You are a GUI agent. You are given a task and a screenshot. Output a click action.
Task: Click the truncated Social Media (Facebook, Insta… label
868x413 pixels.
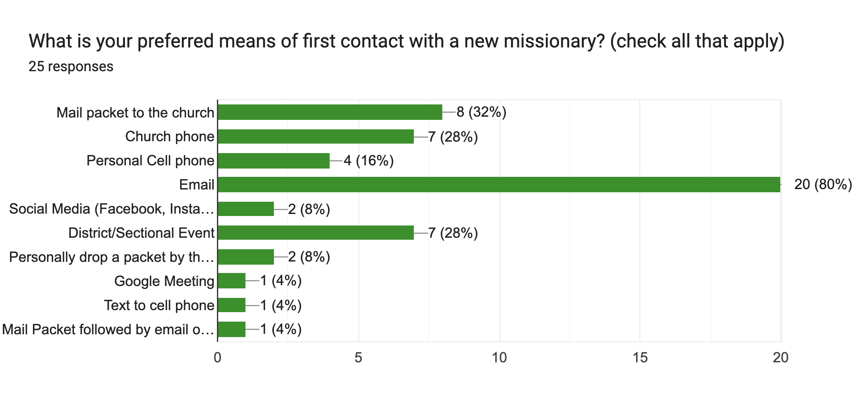[x=111, y=209]
